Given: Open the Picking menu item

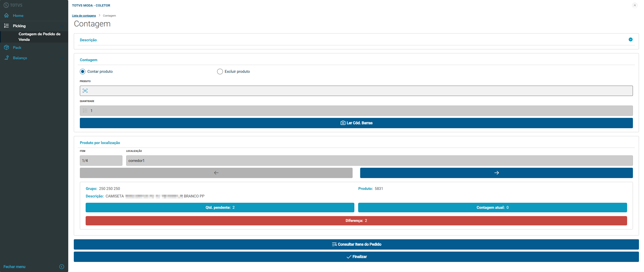Looking at the screenshot, I should click(19, 26).
